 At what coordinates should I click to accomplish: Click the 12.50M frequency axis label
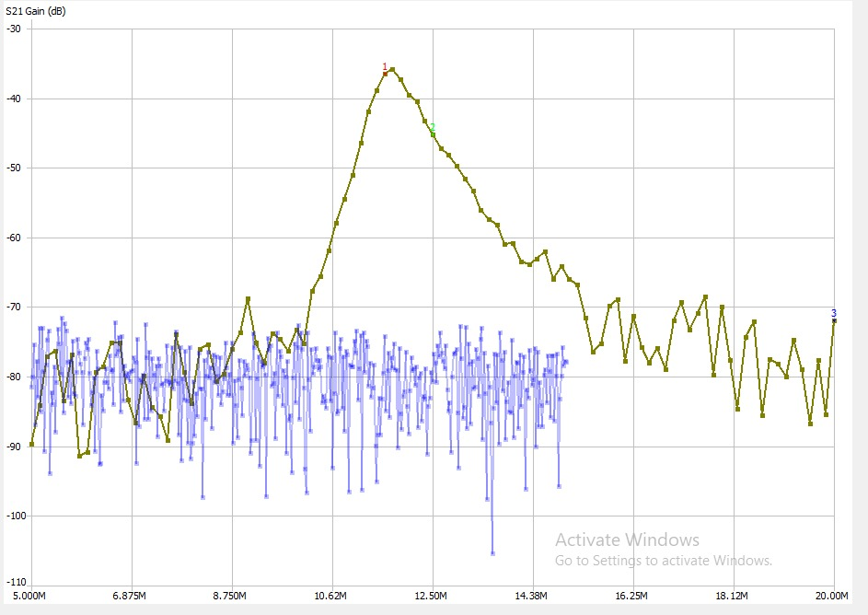point(432,595)
